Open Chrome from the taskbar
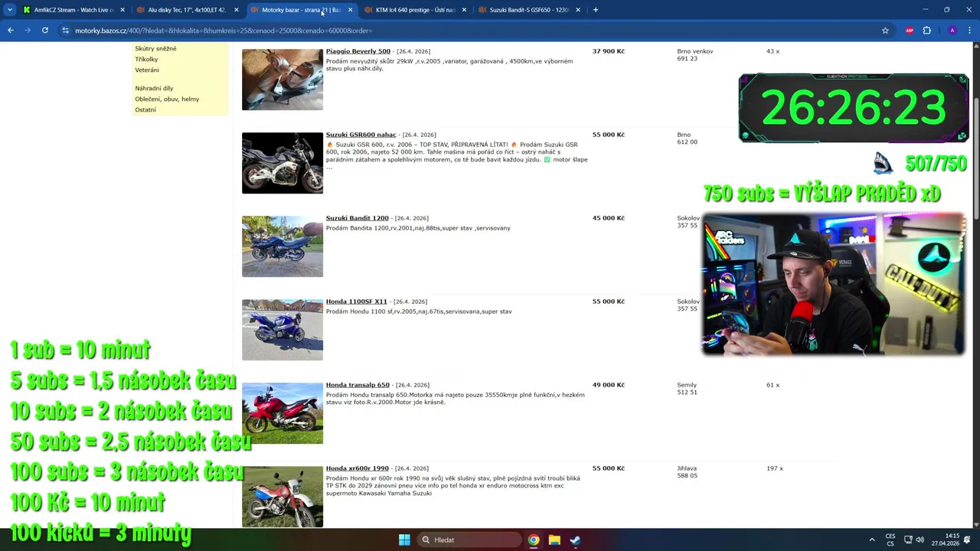 pos(534,540)
